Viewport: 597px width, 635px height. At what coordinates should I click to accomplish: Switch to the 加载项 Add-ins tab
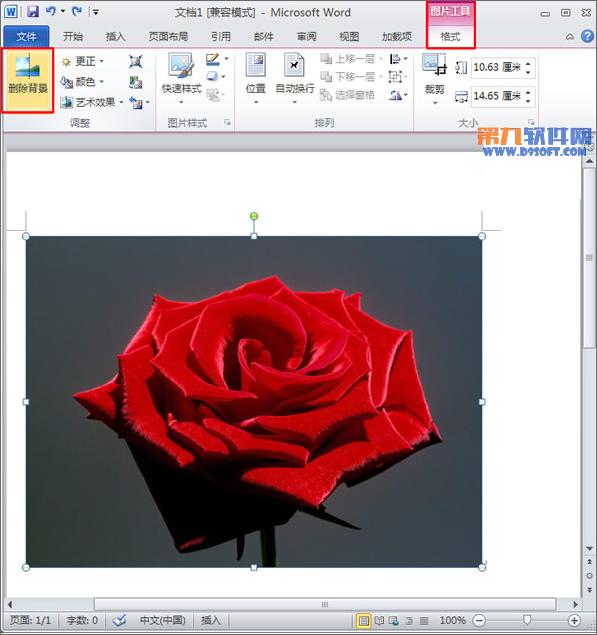tap(397, 37)
